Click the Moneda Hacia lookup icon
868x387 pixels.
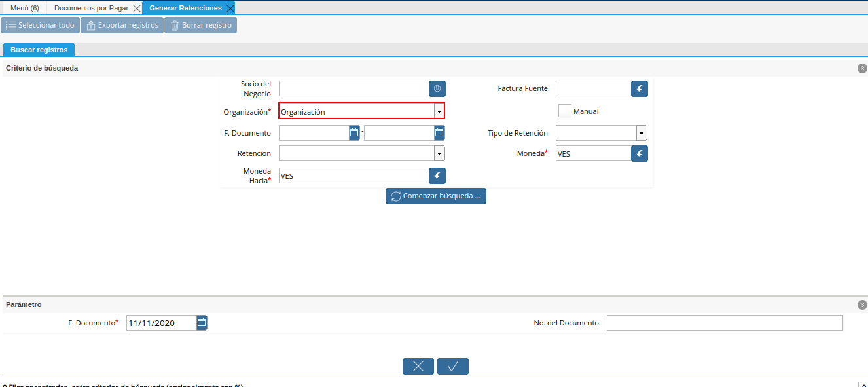[x=437, y=175]
